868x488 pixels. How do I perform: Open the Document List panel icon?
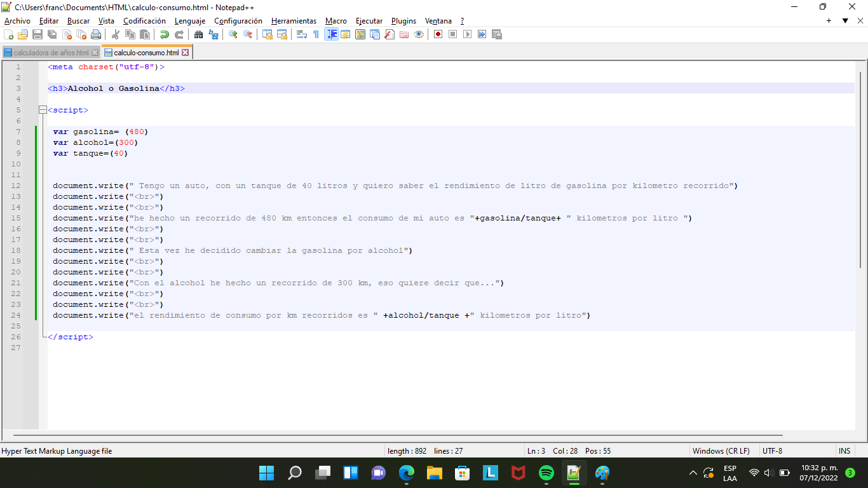click(x=375, y=34)
